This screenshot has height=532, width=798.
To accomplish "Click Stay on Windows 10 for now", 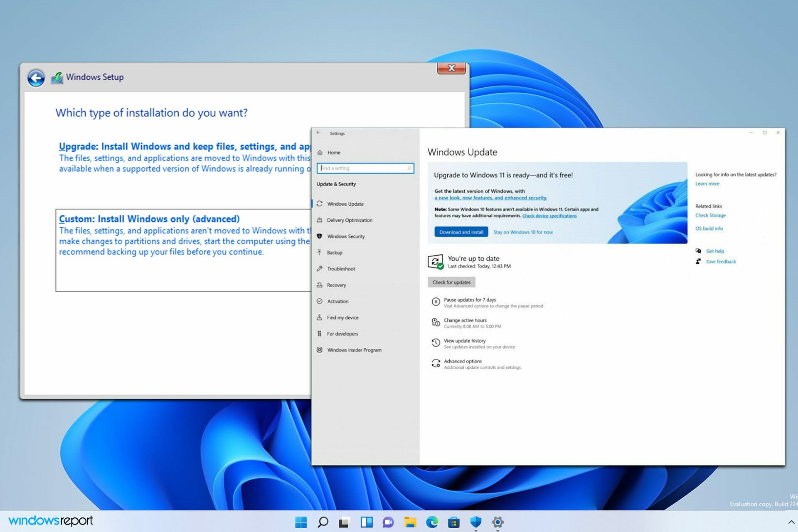I will tap(522, 232).
